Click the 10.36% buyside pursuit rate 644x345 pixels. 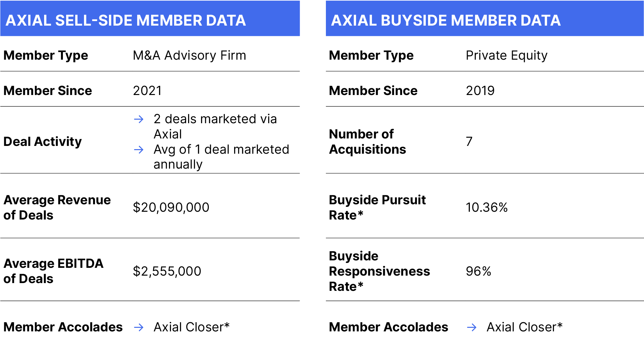pos(487,208)
